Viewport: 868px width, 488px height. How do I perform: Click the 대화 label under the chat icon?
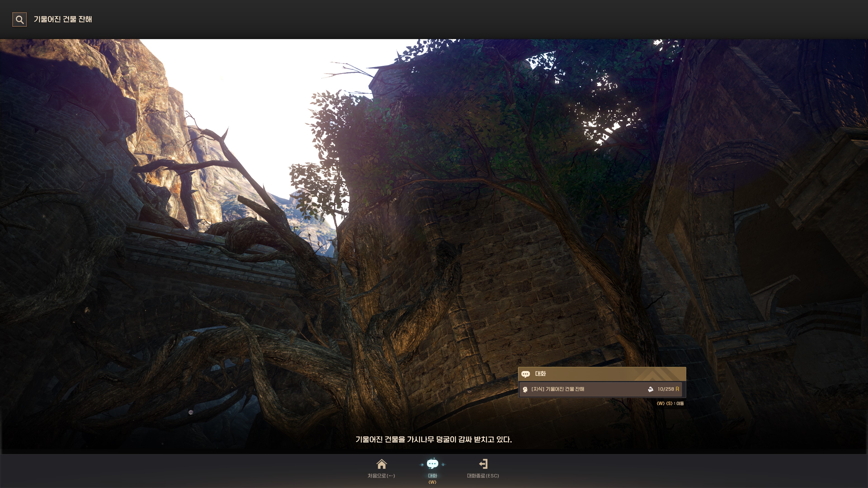(432, 476)
